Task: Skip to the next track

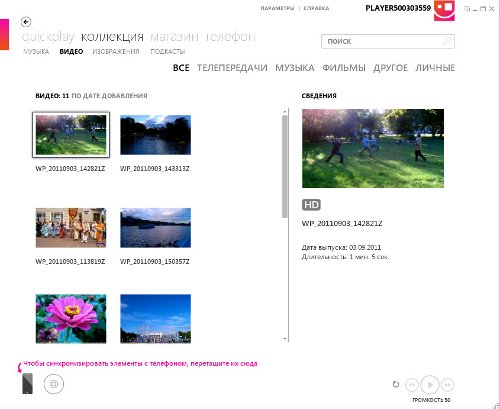Action: click(448, 385)
